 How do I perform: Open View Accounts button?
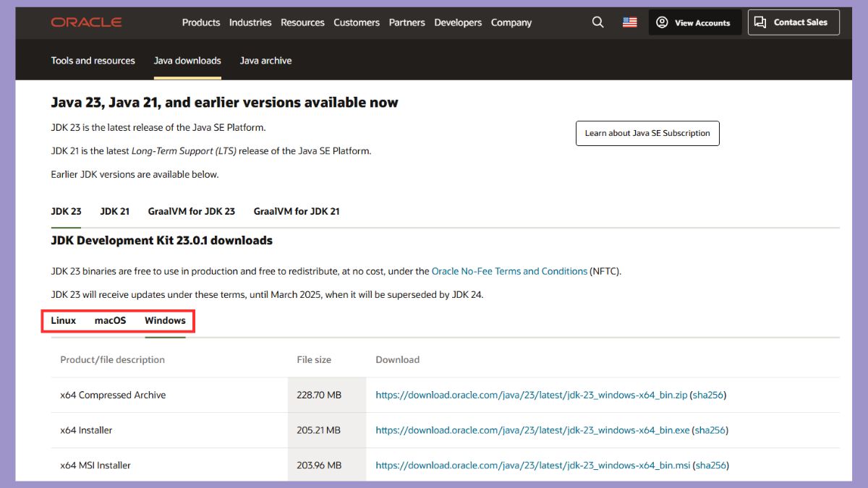tap(695, 22)
